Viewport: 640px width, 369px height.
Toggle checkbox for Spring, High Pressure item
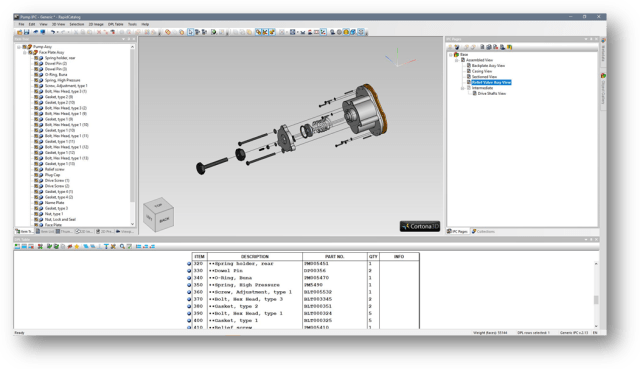click(x=36, y=80)
